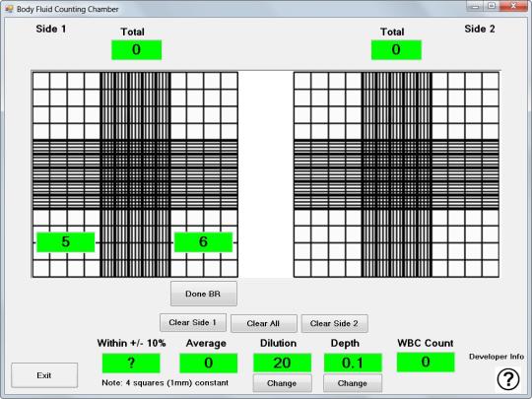The image size is (532, 399).
Task: Click the Average value field
Action: (208, 363)
